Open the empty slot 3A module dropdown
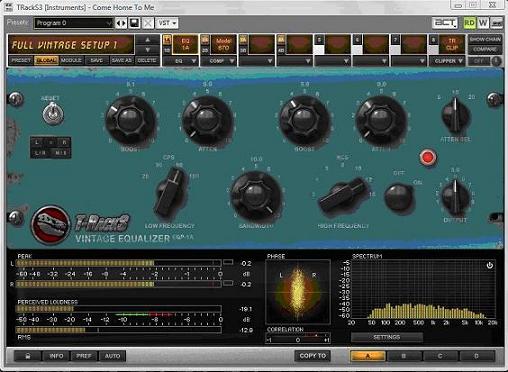This screenshot has width=508, height=372. click(x=257, y=61)
